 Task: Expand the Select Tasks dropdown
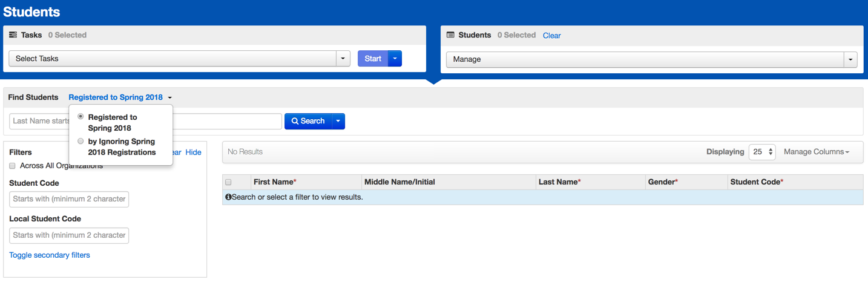tap(343, 59)
